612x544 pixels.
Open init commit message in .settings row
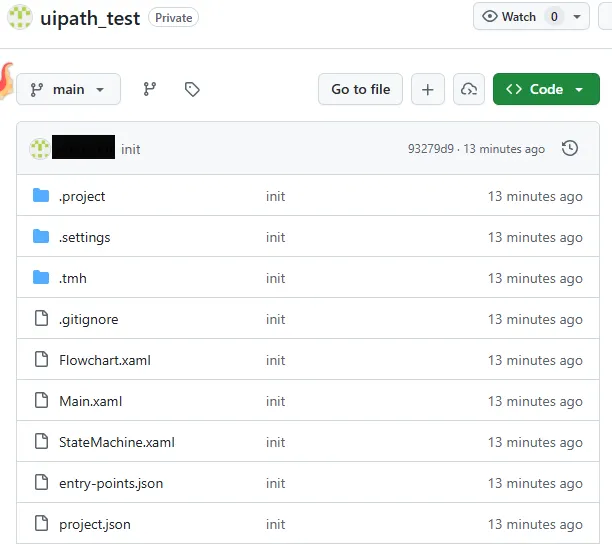tap(276, 237)
